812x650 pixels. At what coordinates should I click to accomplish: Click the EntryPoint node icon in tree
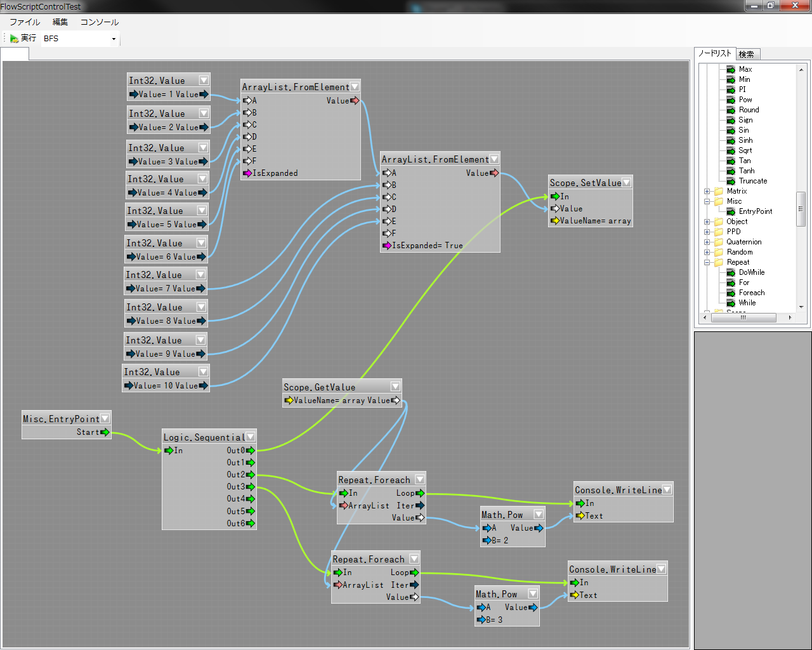[731, 211]
